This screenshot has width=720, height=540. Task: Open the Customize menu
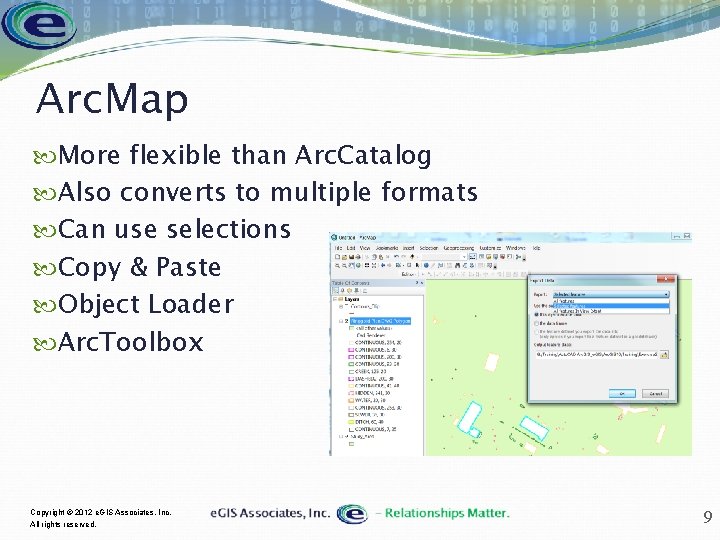pyautogui.click(x=490, y=248)
